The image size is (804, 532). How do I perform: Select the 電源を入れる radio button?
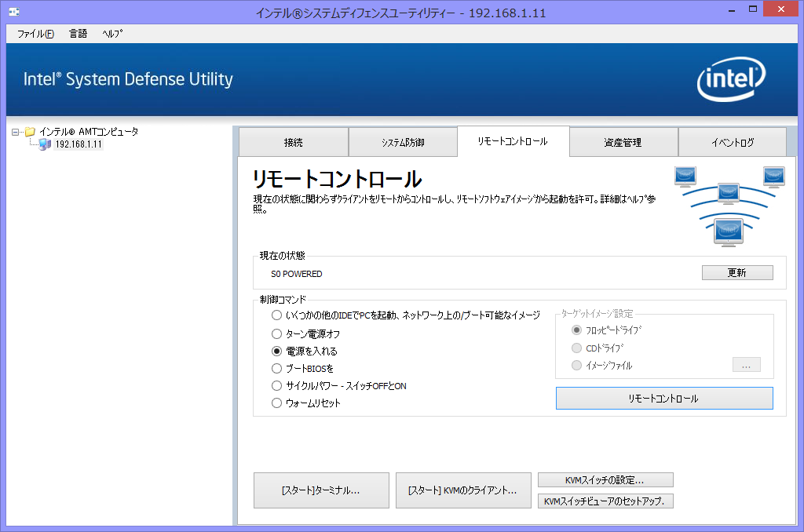click(x=277, y=351)
